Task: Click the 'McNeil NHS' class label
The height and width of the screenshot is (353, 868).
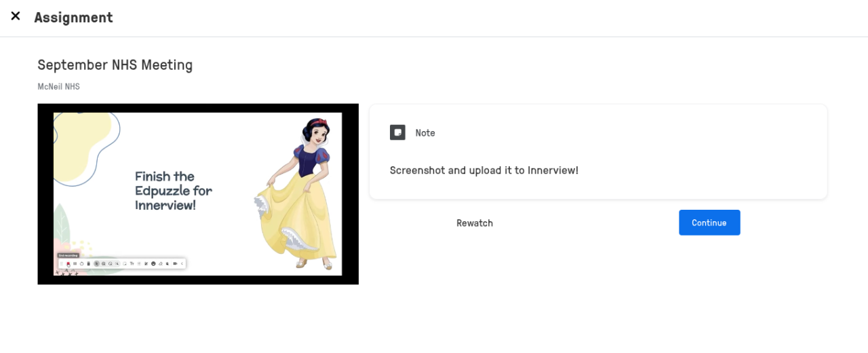Action: tap(59, 87)
